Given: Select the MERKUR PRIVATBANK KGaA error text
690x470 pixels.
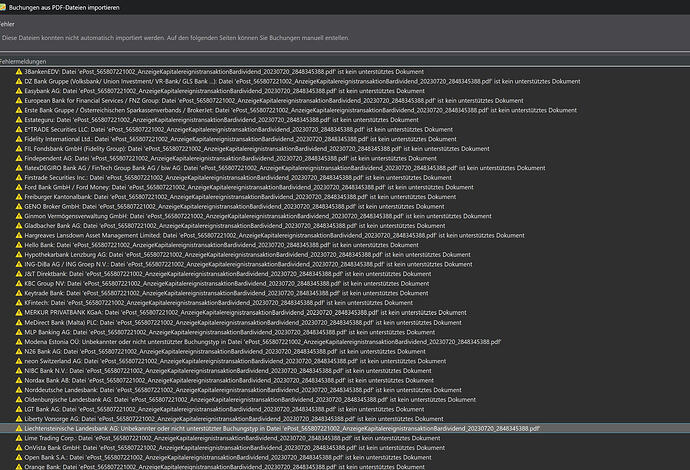Looking at the screenshot, I should point(246,312).
